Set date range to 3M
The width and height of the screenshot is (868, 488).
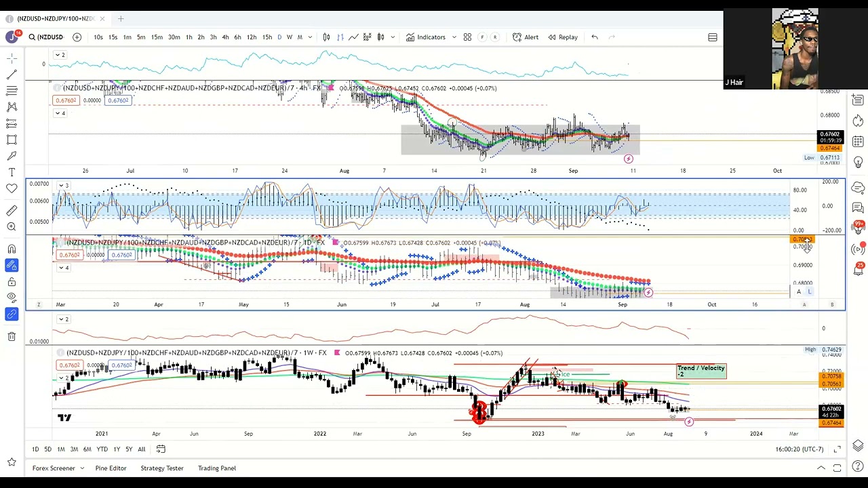point(74,449)
